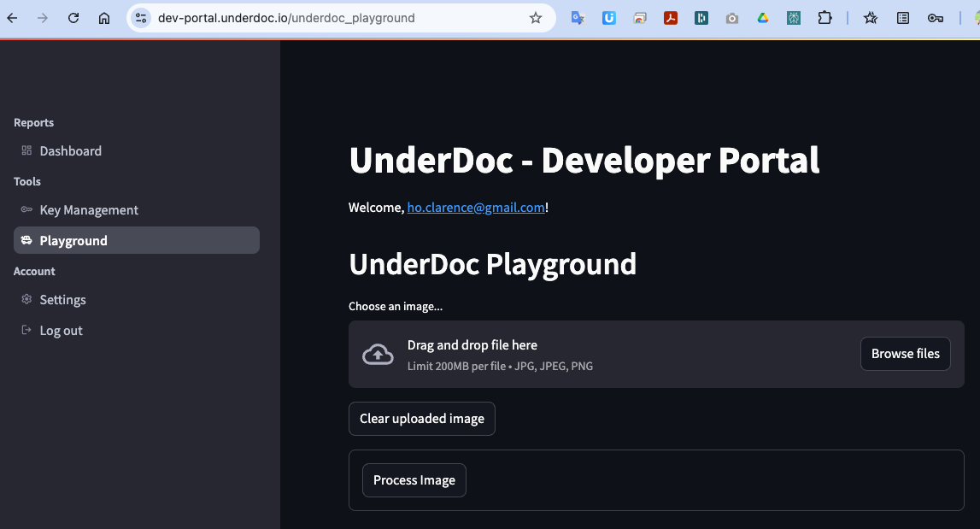Click the blue U extension icon
Image resolution: width=980 pixels, height=529 pixels.
[x=608, y=18]
